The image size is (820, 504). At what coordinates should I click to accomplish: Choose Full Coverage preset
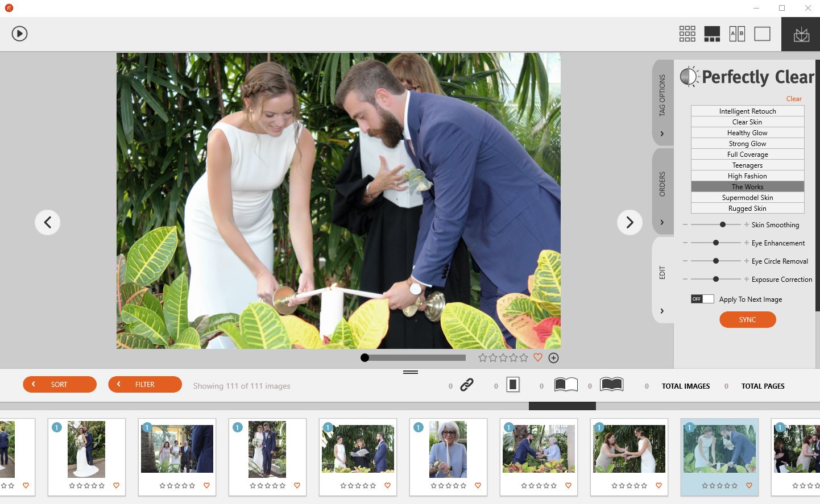[747, 155]
